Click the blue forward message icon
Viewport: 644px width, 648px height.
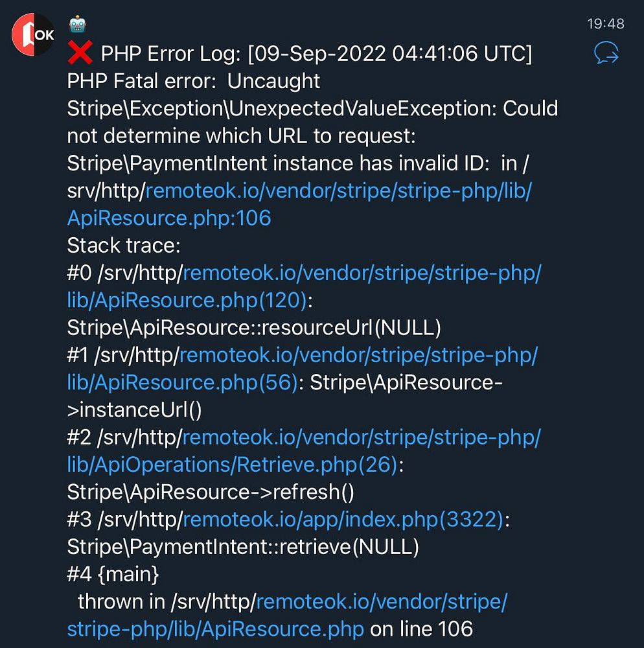coord(606,53)
